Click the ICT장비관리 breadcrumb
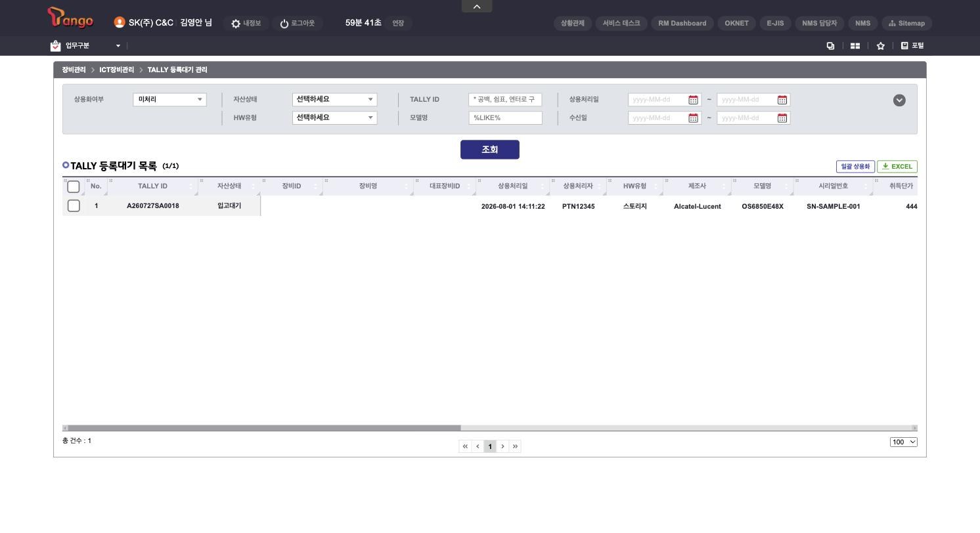Viewport: 980px width, 533px height. [x=116, y=70]
